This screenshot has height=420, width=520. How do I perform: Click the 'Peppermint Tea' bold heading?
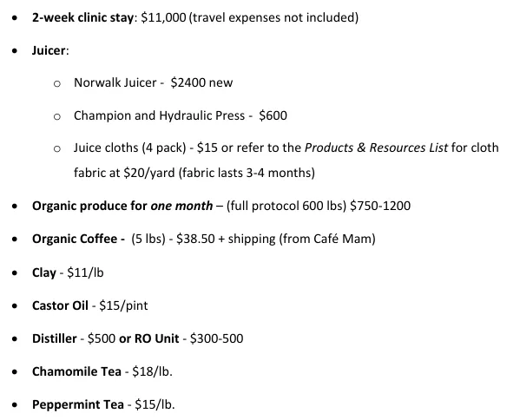coord(78,404)
